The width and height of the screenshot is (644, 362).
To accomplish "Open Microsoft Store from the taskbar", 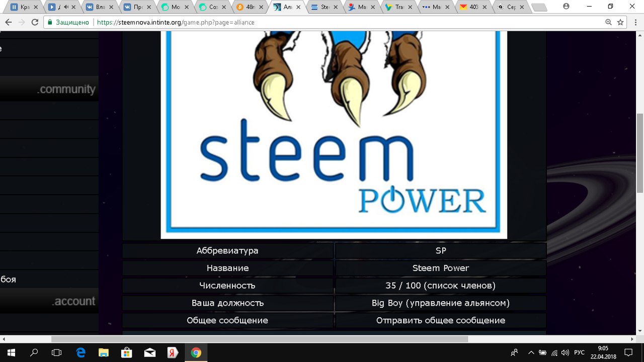I will point(127,352).
